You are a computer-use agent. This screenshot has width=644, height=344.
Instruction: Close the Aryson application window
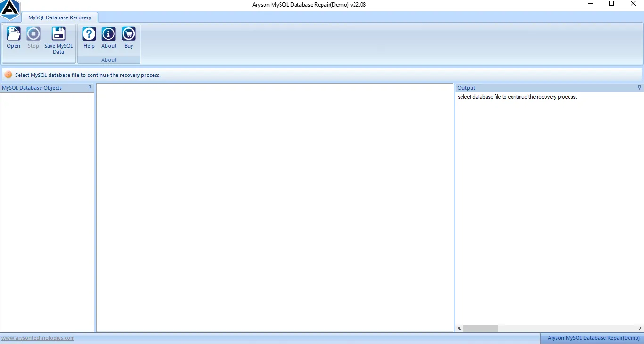point(633,4)
